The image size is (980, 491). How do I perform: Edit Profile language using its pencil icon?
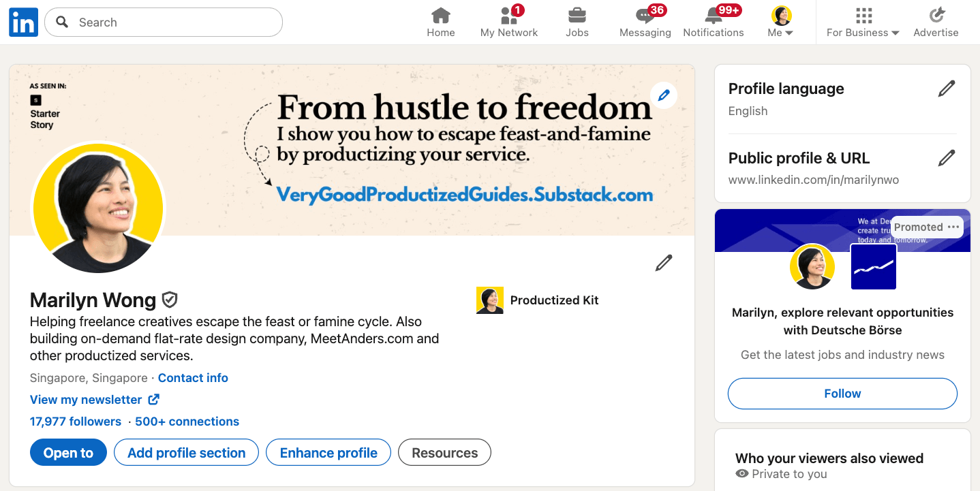[x=947, y=88]
